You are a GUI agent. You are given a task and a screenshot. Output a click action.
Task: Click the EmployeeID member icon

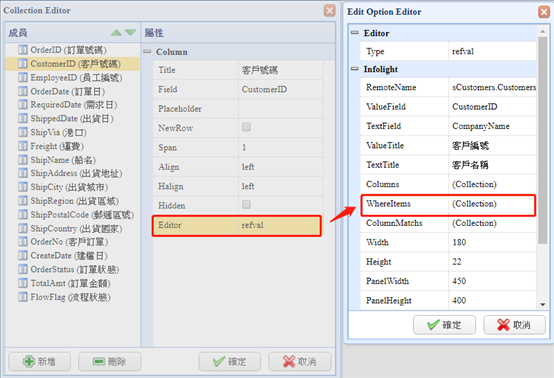23,77
